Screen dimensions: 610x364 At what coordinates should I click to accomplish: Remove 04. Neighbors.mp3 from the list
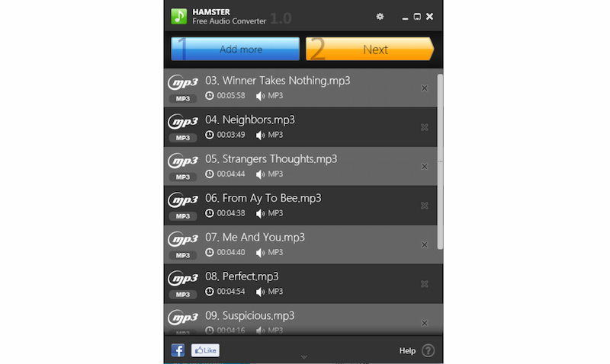[425, 127]
